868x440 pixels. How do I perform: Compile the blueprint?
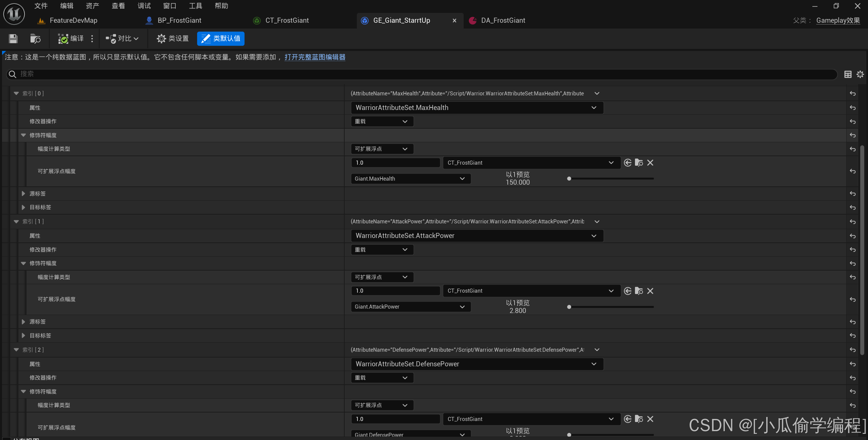[71, 39]
